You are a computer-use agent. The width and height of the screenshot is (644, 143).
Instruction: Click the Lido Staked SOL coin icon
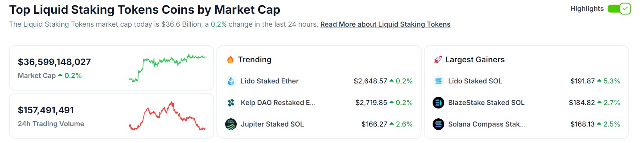coord(438,81)
